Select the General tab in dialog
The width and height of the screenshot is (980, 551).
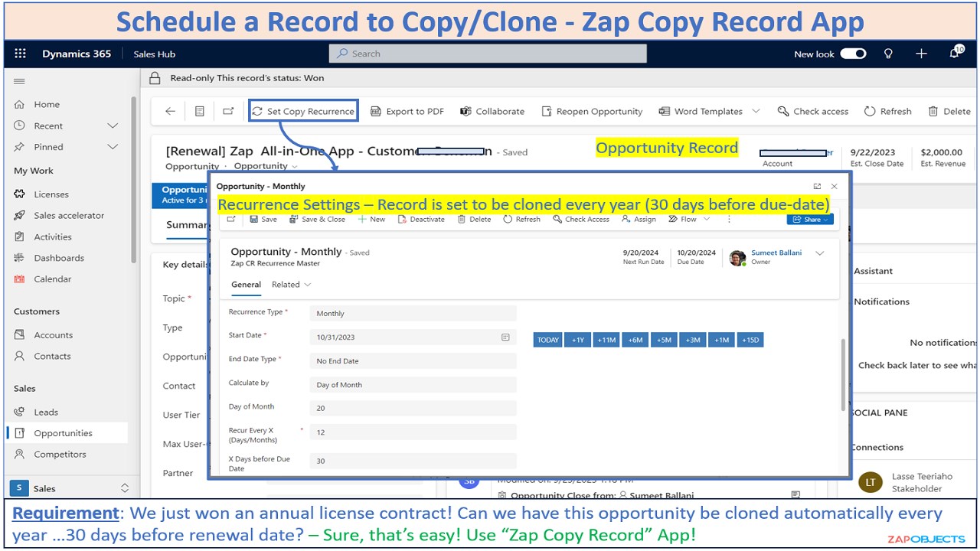pyautogui.click(x=247, y=285)
